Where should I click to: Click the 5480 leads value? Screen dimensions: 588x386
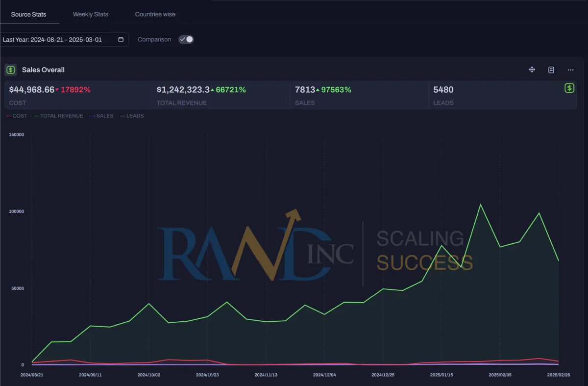[x=443, y=90]
